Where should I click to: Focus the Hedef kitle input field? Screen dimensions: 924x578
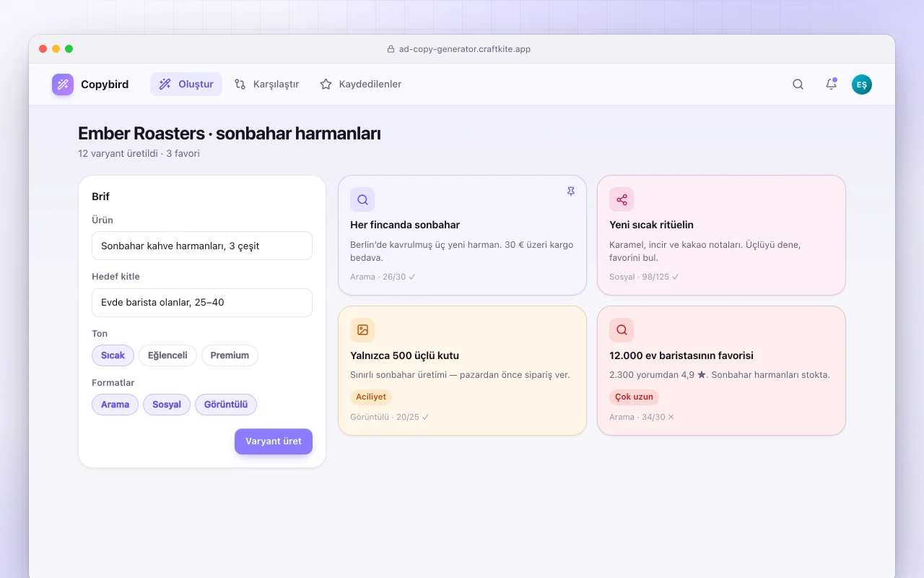[202, 303]
